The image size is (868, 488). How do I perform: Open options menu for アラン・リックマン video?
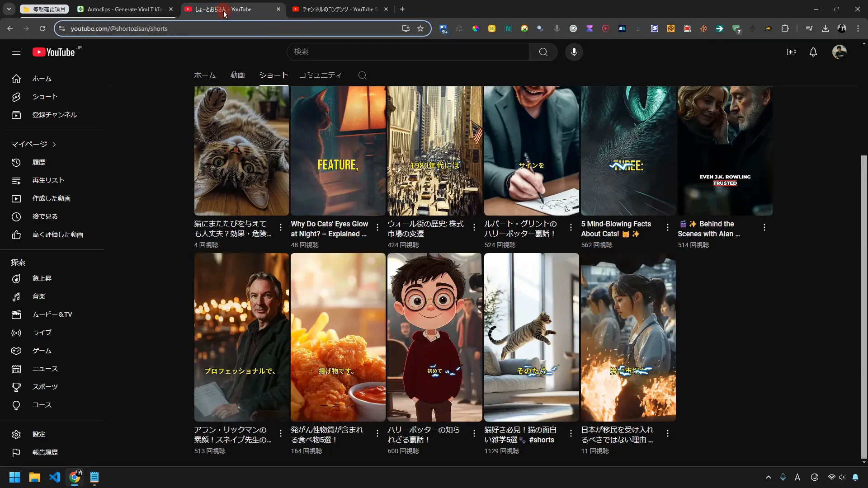[281, 433]
